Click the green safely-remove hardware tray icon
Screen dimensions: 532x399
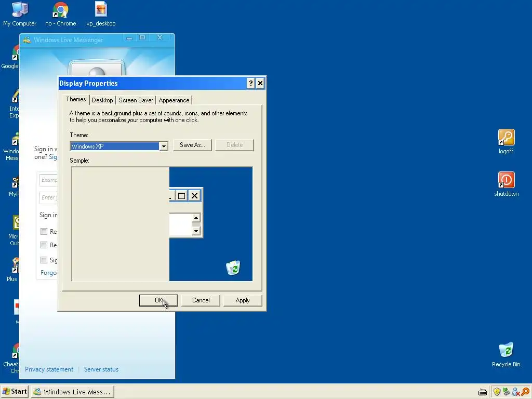(x=506, y=392)
